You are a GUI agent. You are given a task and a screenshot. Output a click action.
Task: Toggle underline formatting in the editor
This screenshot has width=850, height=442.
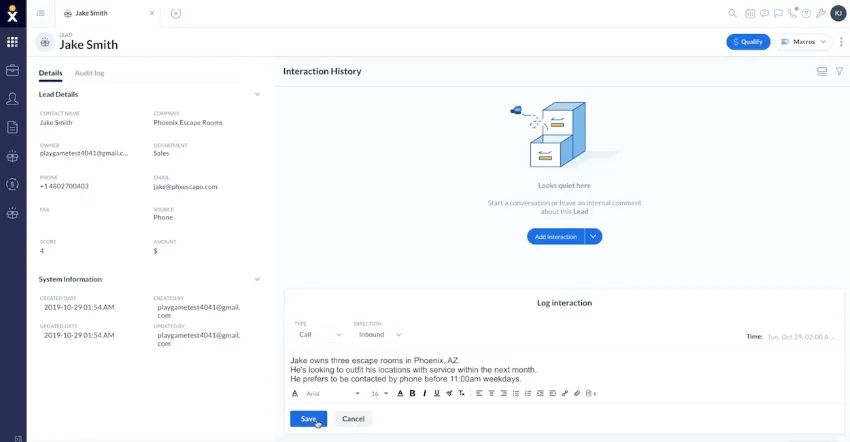(x=437, y=393)
